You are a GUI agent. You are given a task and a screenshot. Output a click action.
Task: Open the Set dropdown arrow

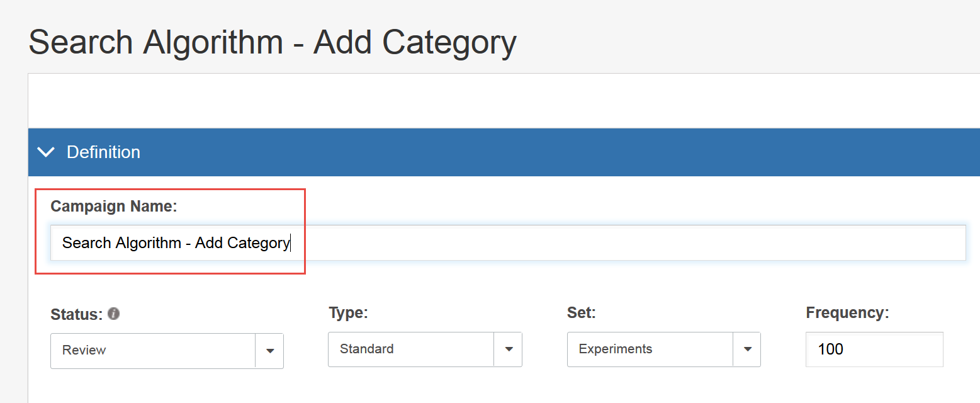click(x=747, y=349)
